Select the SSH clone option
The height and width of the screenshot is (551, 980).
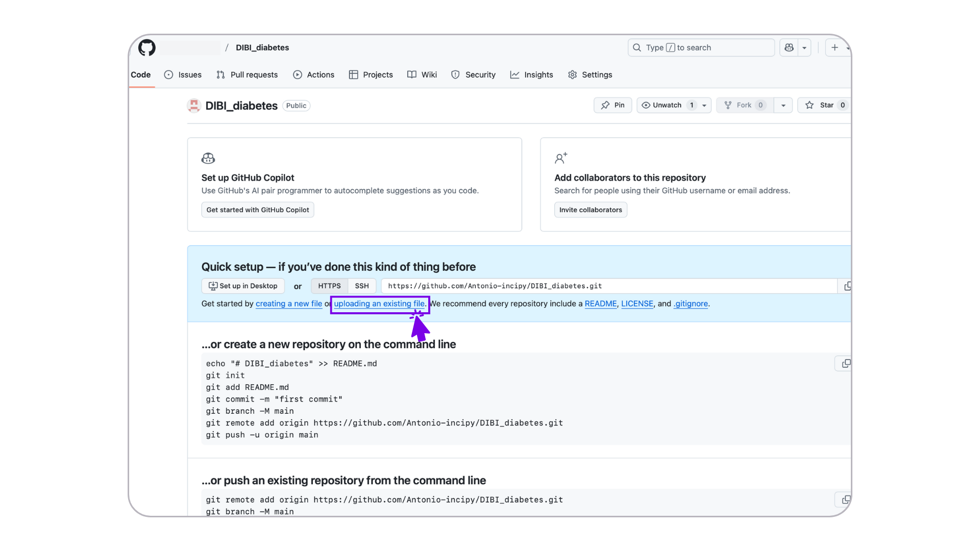[362, 286]
